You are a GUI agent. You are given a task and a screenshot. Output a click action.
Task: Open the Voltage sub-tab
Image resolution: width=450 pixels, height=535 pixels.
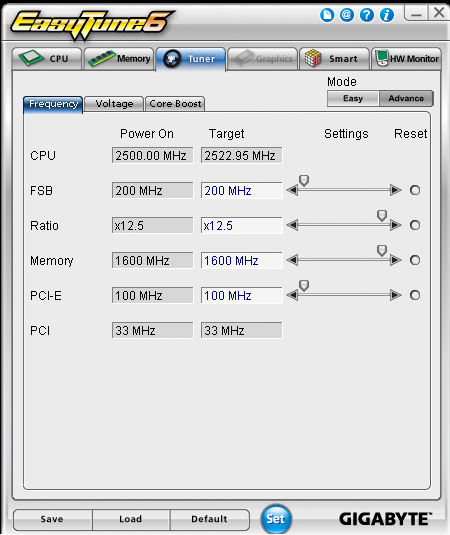[114, 104]
